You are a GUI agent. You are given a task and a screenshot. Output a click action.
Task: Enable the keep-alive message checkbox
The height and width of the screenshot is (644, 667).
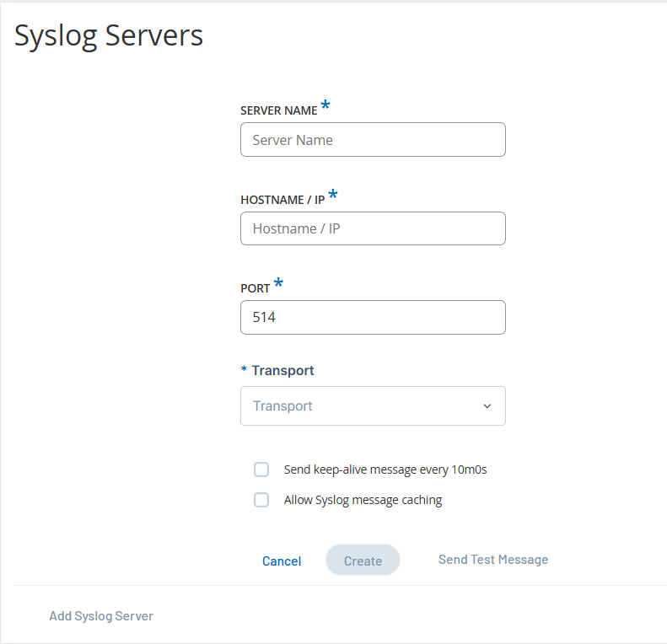[261, 470]
